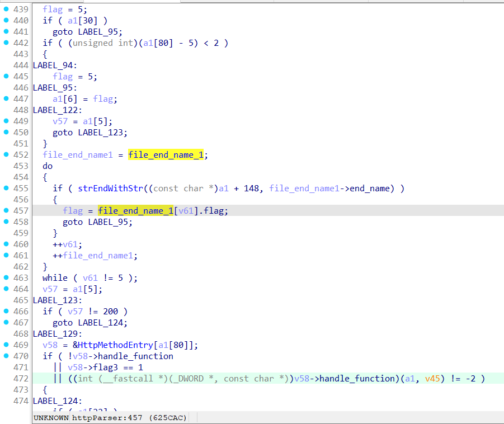Toggle breakpoint dot on line 470
The image size is (504, 424).
click(6, 356)
